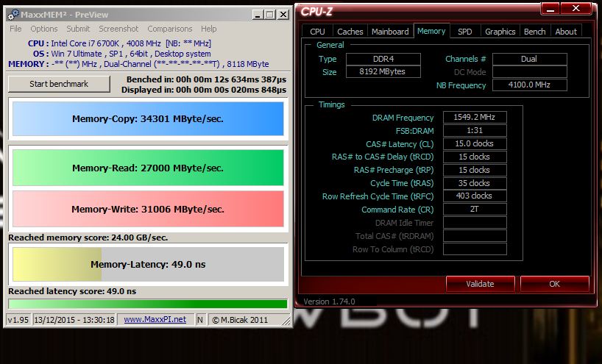Open the Screenshot menu in MaxxMEM

point(118,29)
